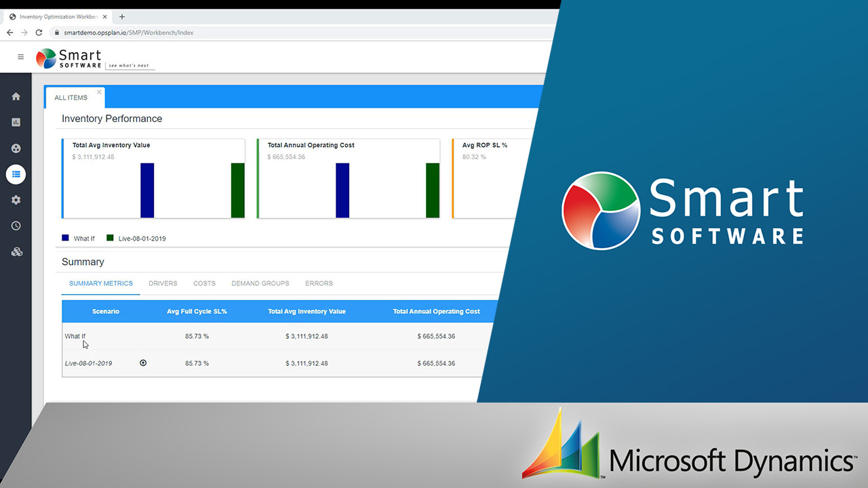Click the Total Avg Inventory Value column header
Screen dimensions: 868x488
307,312
